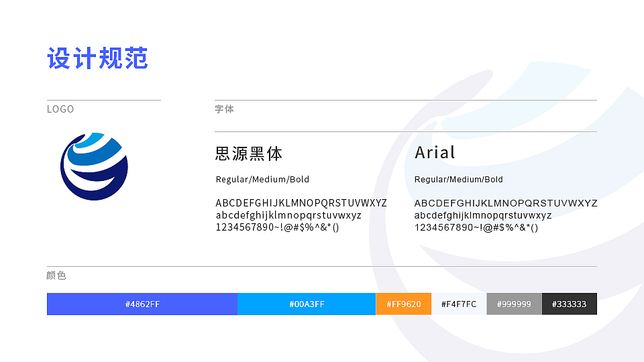Click the numbers and symbols line under 思源黑体
The image size is (644, 362).
coord(277,227)
